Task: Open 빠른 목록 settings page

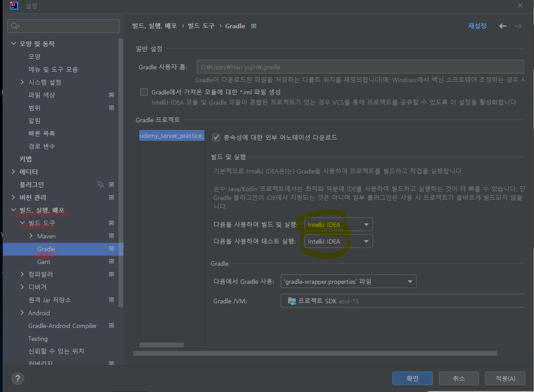Action: pyautogui.click(x=42, y=133)
